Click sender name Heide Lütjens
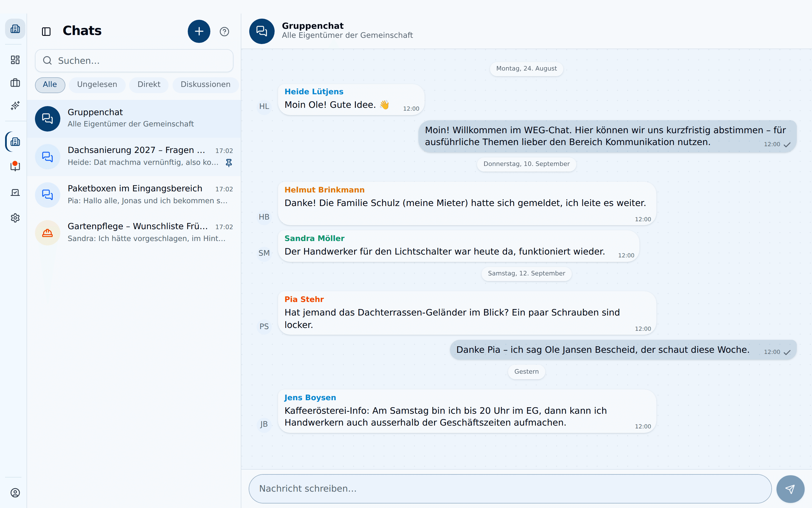This screenshot has height=508, width=812. (314, 92)
